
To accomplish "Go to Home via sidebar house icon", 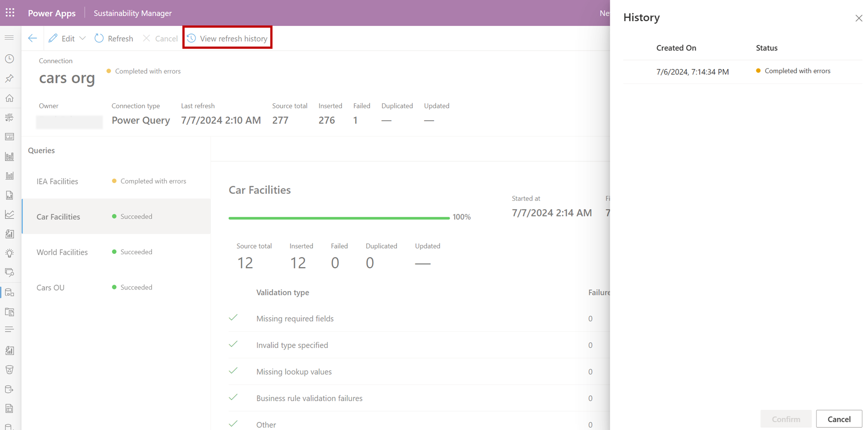I will click(9, 98).
